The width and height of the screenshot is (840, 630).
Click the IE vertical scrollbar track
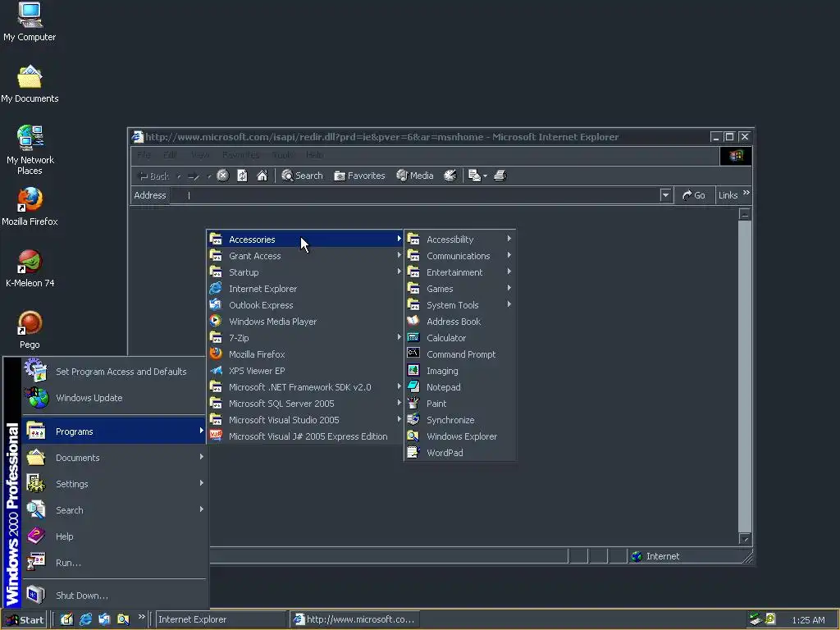[x=745, y=377]
